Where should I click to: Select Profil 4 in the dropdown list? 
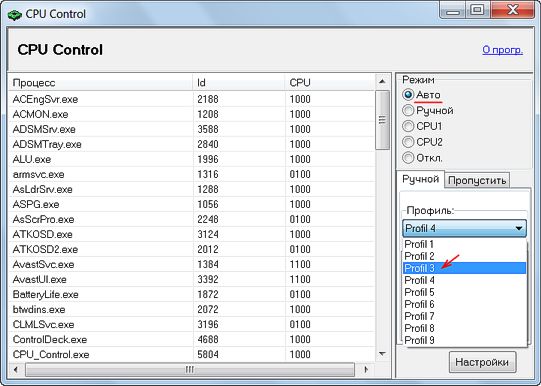(464, 280)
